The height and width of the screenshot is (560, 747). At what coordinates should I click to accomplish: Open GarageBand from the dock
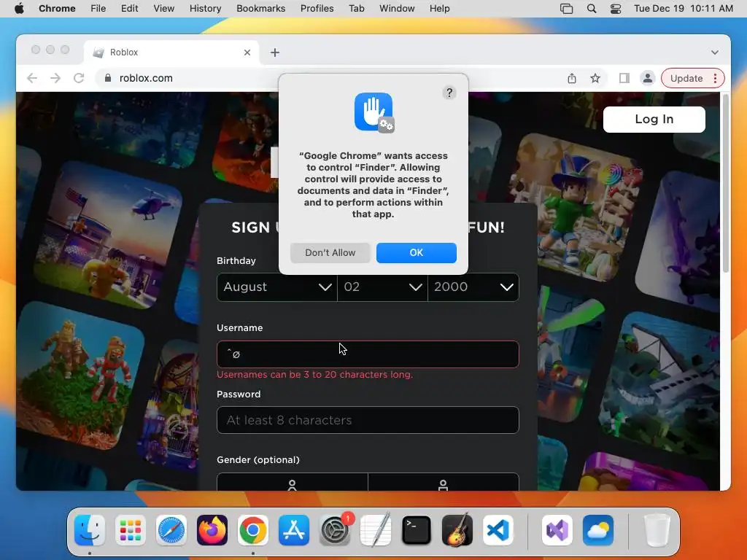tap(457, 530)
